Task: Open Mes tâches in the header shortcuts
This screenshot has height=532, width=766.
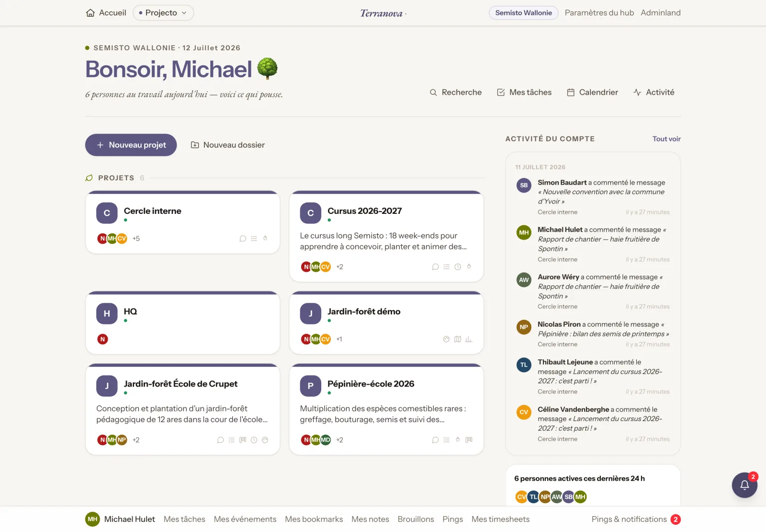Action: point(524,92)
